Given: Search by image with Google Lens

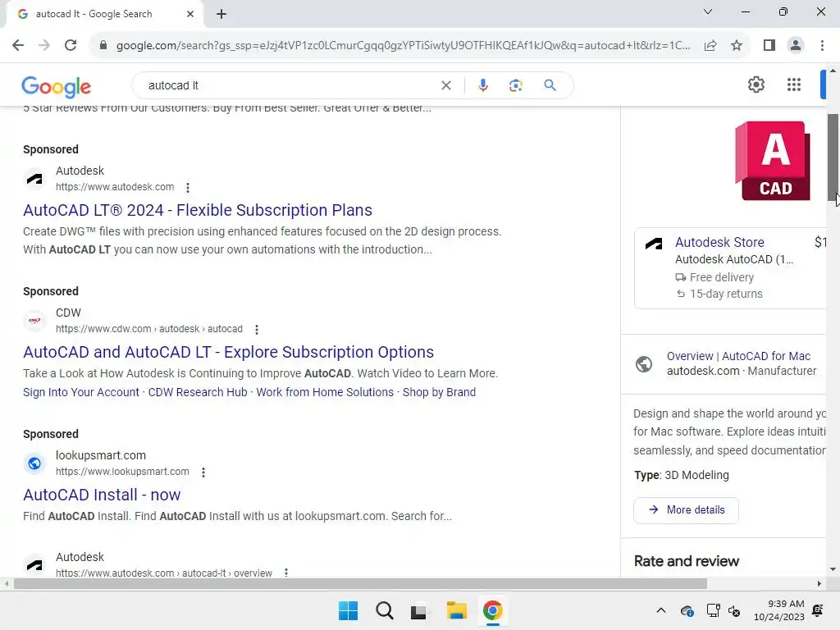Looking at the screenshot, I should (515, 85).
